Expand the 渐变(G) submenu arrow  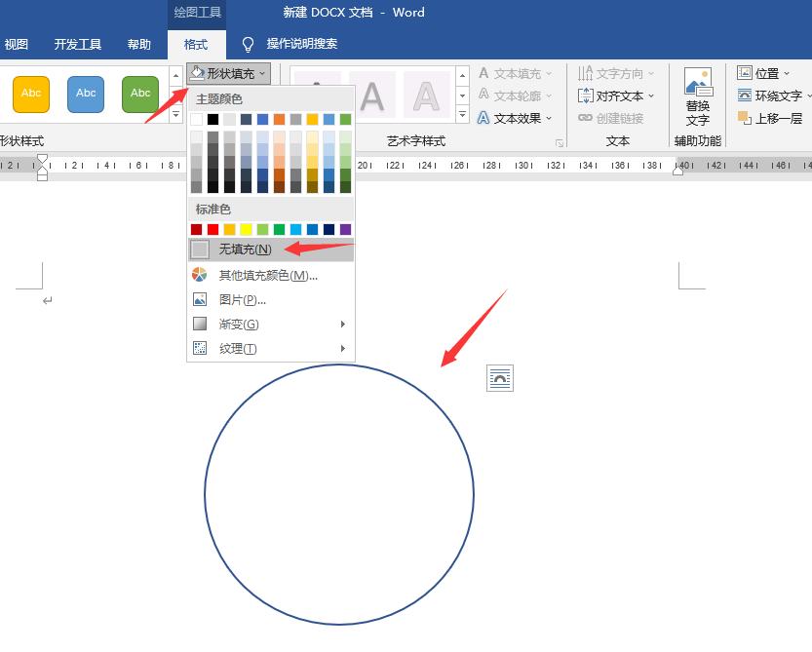[x=344, y=325]
